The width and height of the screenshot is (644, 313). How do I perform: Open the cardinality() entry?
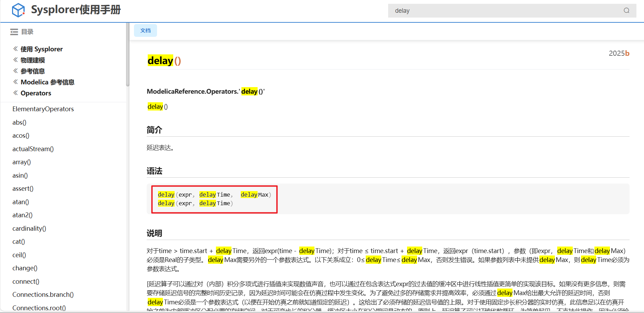[29, 228]
